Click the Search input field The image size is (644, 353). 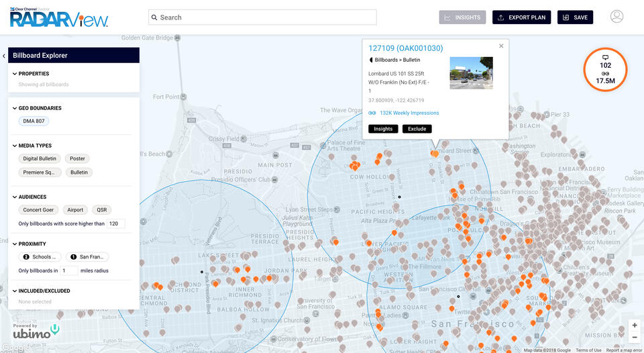coord(262,17)
